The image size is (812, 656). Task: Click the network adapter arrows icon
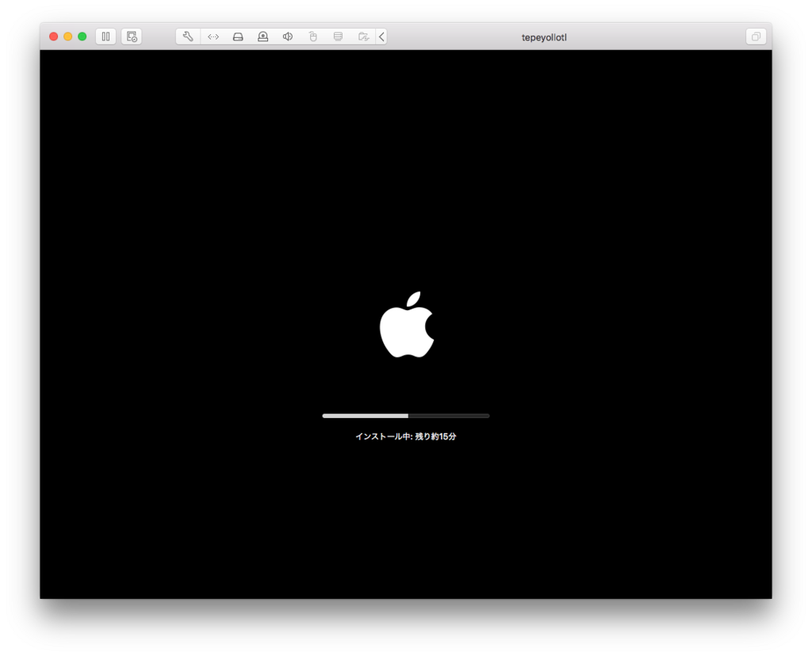[x=213, y=36]
